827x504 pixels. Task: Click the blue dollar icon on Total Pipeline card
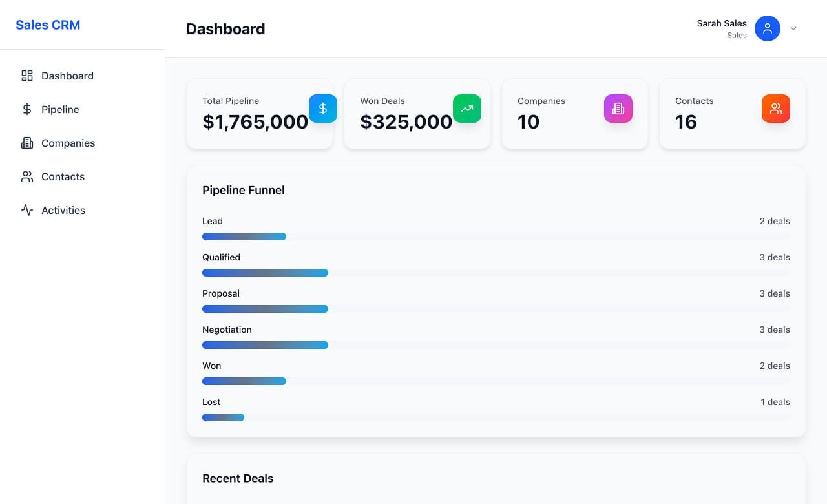322,109
